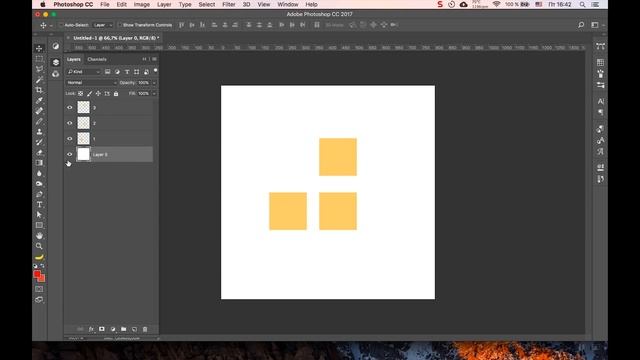Select the Pen tool
This screenshot has width=640, height=360.
39,194
